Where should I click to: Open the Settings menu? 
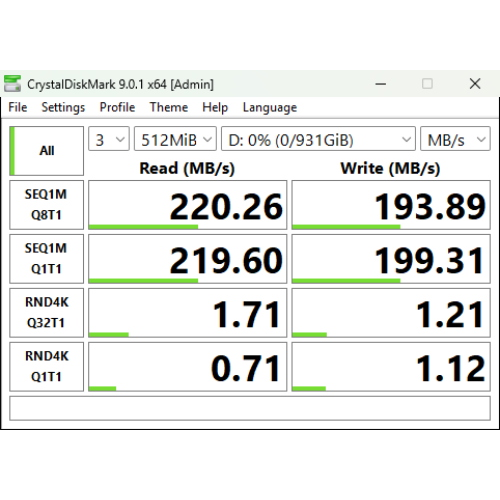(x=63, y=107)
